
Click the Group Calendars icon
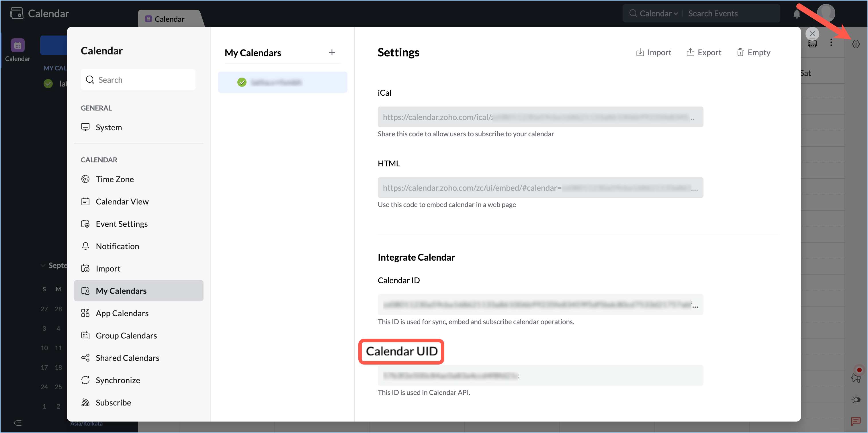click(x=85, y=335)
